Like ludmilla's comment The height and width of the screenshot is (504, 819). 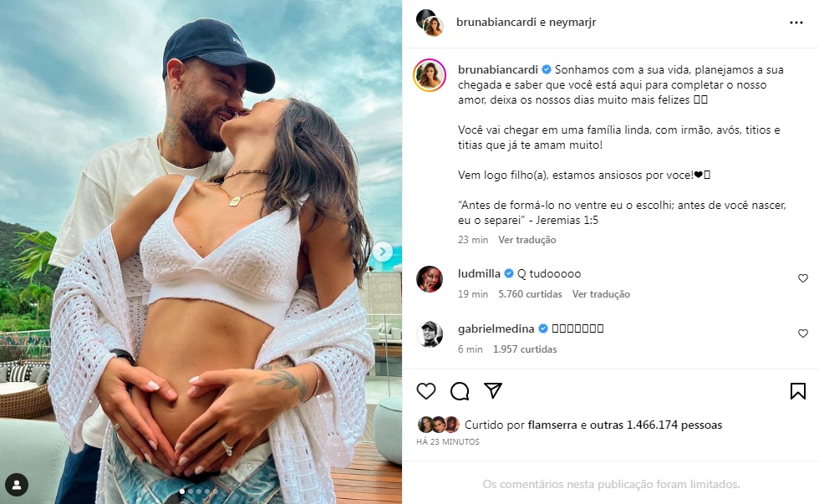click(803, 278)
